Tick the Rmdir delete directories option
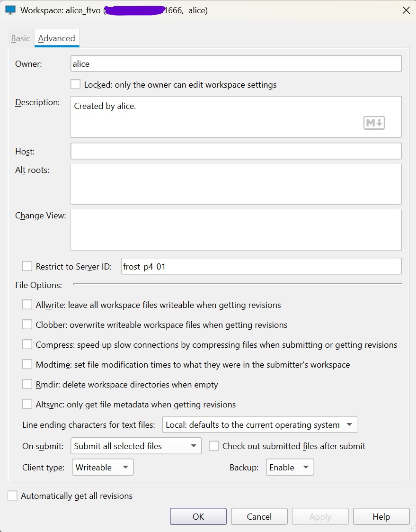The width and height of the screenshot is (416, 532). [27, 385]
